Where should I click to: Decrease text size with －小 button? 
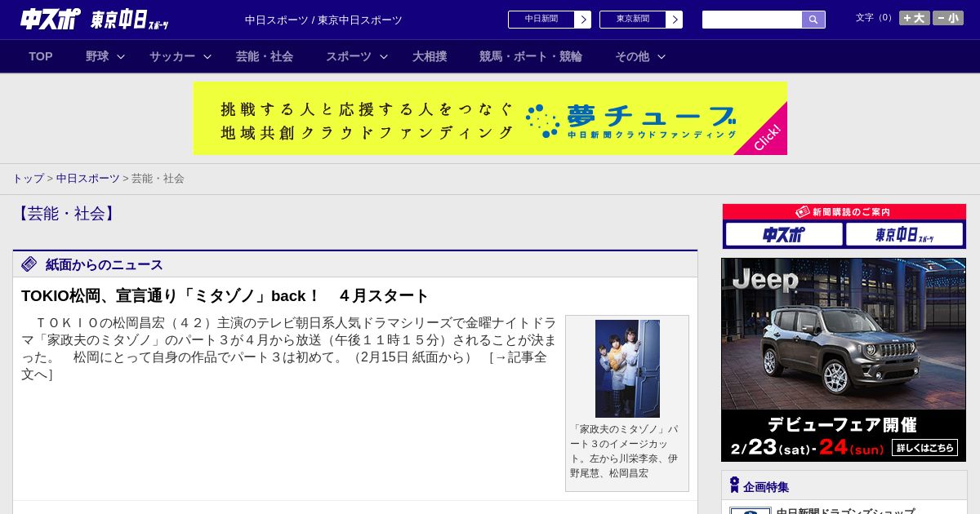948,18
